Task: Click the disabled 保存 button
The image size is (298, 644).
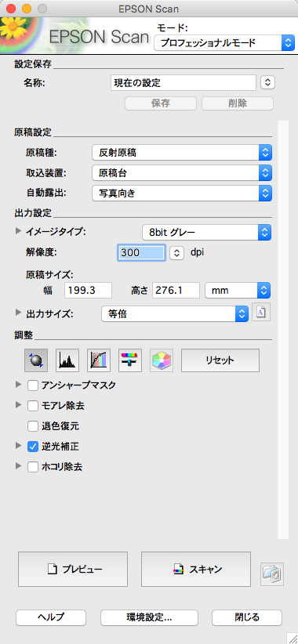Action: coord(161,103)
